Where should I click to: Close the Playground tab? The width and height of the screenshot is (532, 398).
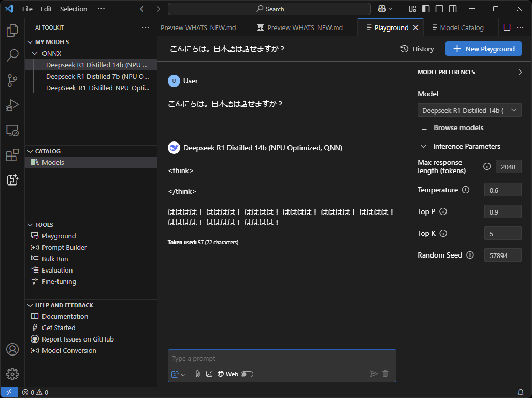click(x=415, y=27)
